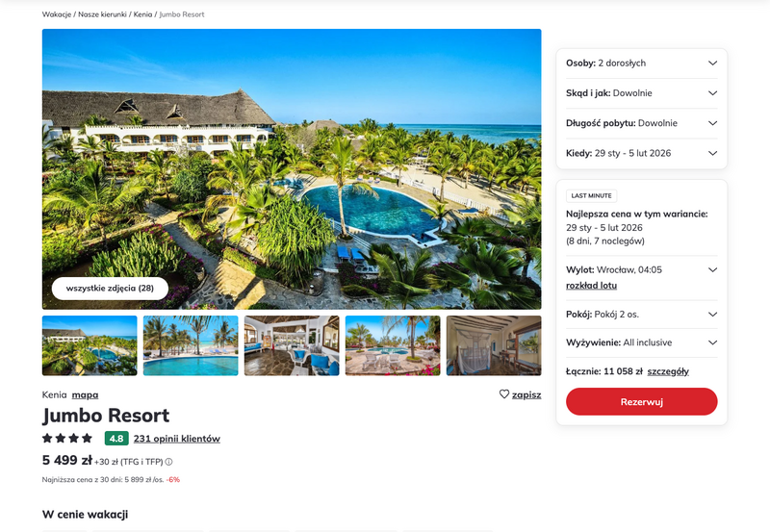The width and height of the screenshot is (770, 532).
Task: Click the four-star hotel rating
Action: 67,438
